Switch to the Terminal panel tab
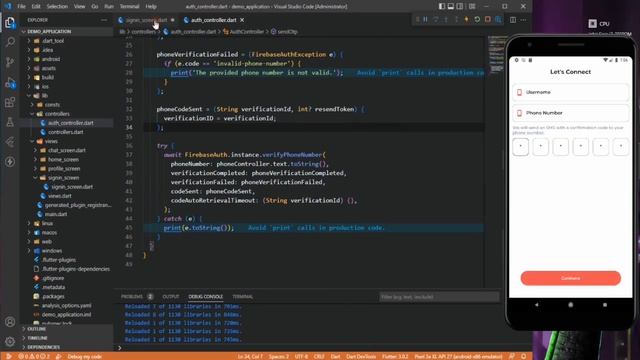Viewport: 640px width, 360px height. [x=242, y=296]
